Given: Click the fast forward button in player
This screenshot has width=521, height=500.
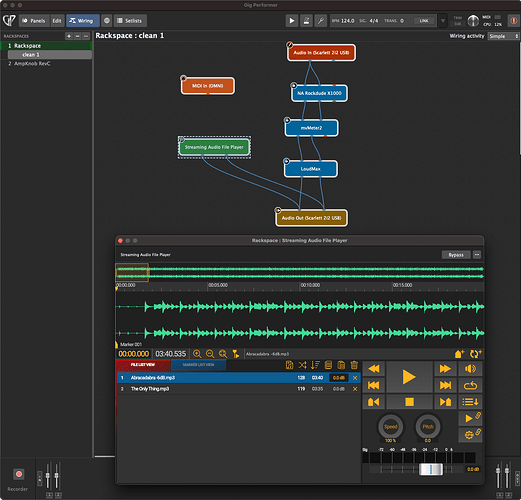Looking at the screenshot, I should pyautogui.click(x=445, y=369).
